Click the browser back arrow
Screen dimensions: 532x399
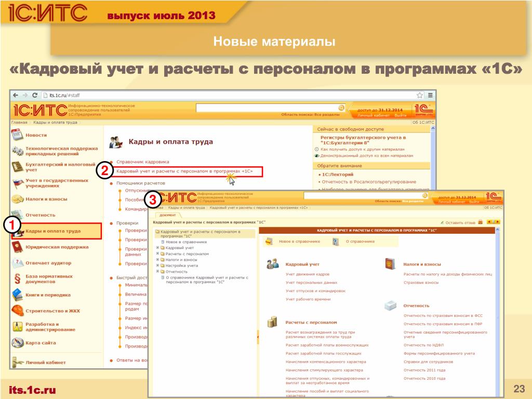pos(16,96)
